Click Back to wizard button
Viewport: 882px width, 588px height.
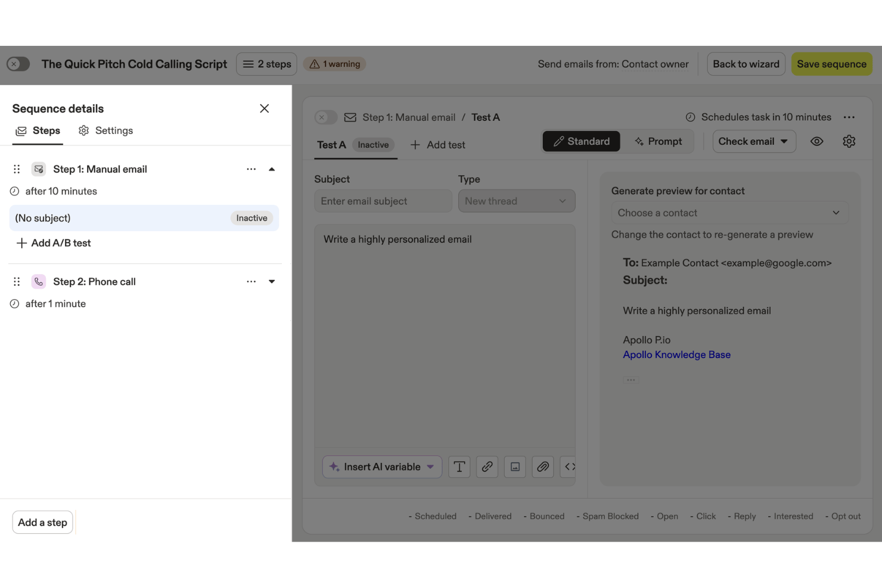(x=746, y=64)
